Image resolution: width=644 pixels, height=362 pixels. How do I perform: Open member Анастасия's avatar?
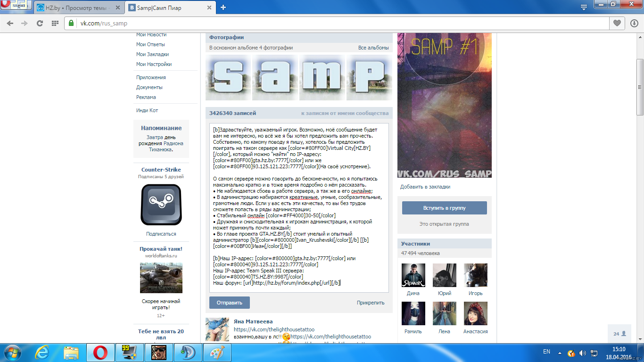476,313
